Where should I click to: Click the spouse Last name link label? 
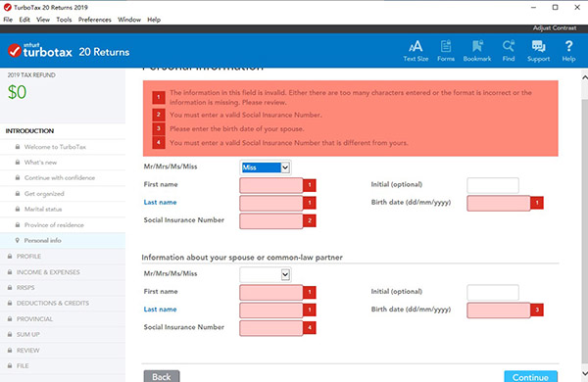[160, 310]
